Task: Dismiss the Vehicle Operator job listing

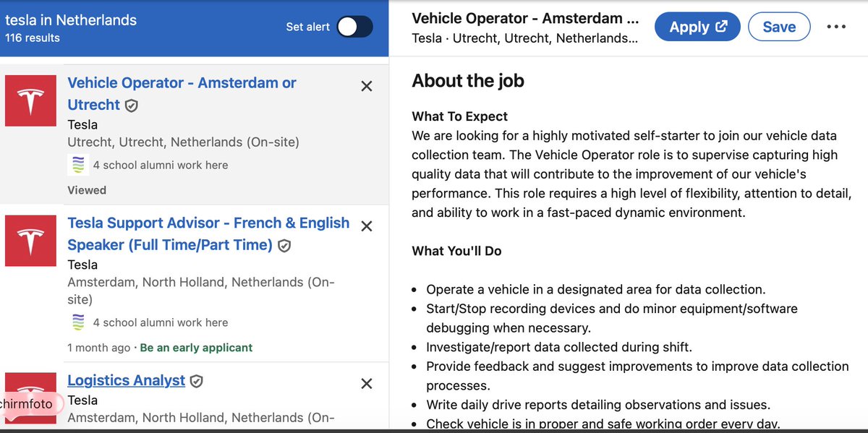Action: pyautogui.click(x=367, y=85)
